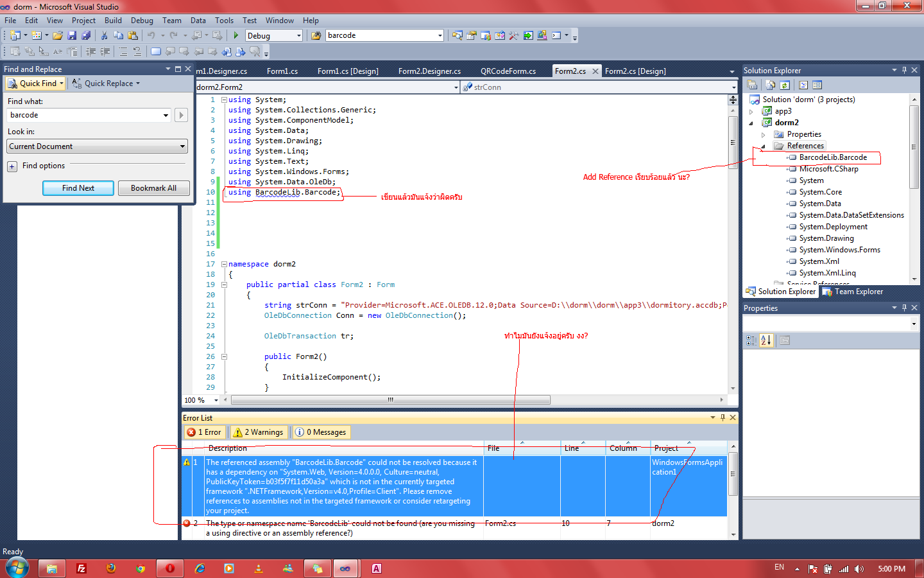The image size is (924, 578).
Task: Collapse the dorm2 project node
Action: pyautogui.click(x=751, y=123)
